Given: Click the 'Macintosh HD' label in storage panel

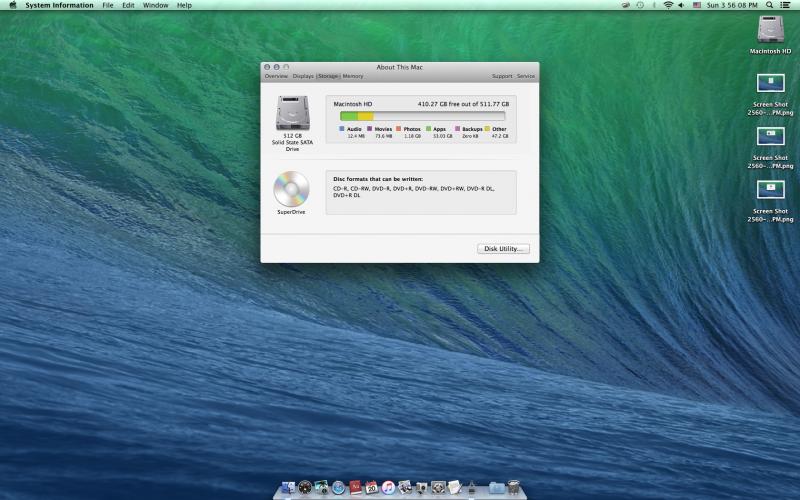Looking at the screenshot, I should pyautogui.click(x=353, y=104).
